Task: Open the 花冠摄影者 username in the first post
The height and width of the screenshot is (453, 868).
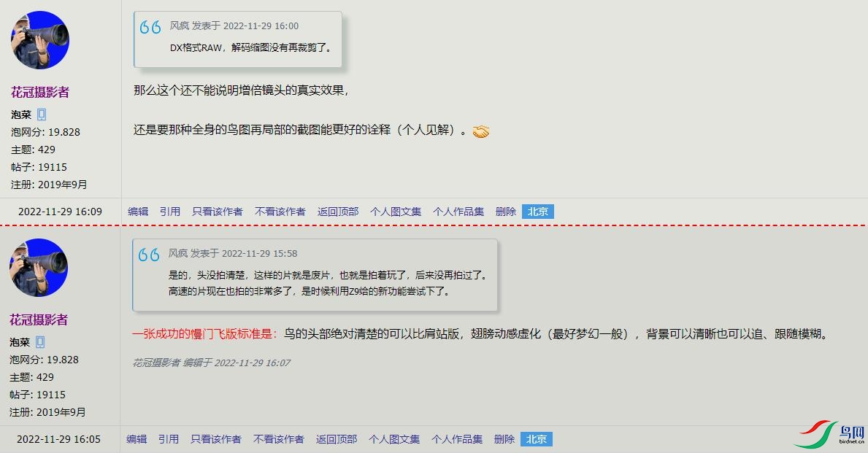Action: [x=40, y=92]
